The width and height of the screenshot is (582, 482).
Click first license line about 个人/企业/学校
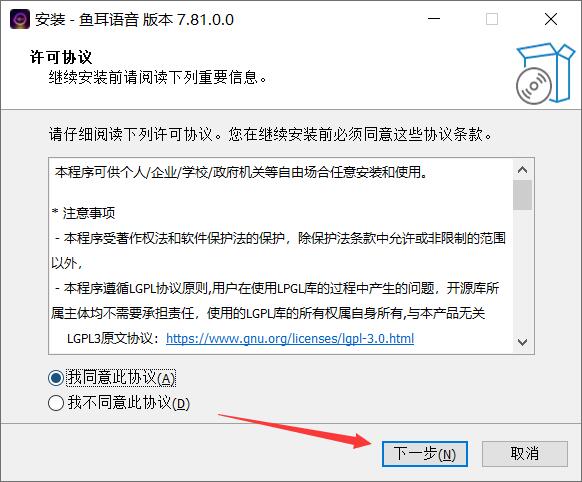point(241,172)
